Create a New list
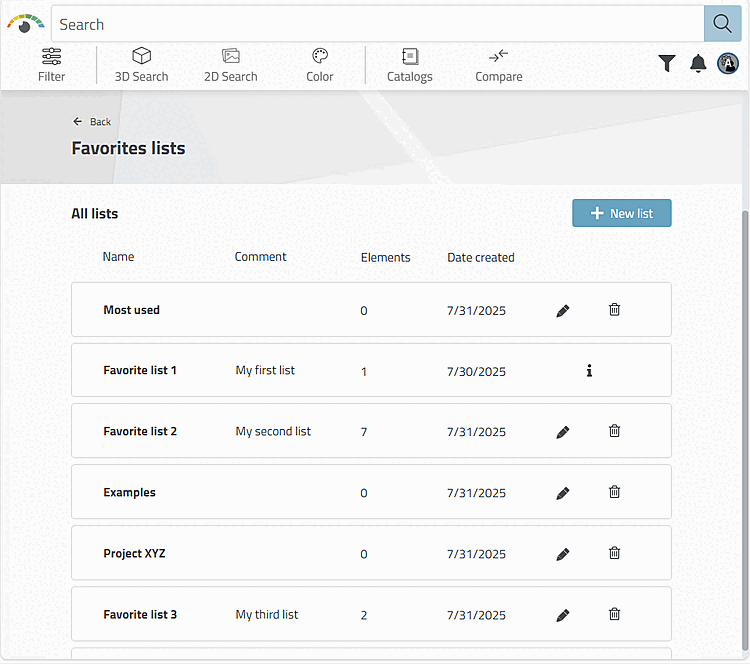The width and height of the screenshot is (750, 664). point(621,213)
